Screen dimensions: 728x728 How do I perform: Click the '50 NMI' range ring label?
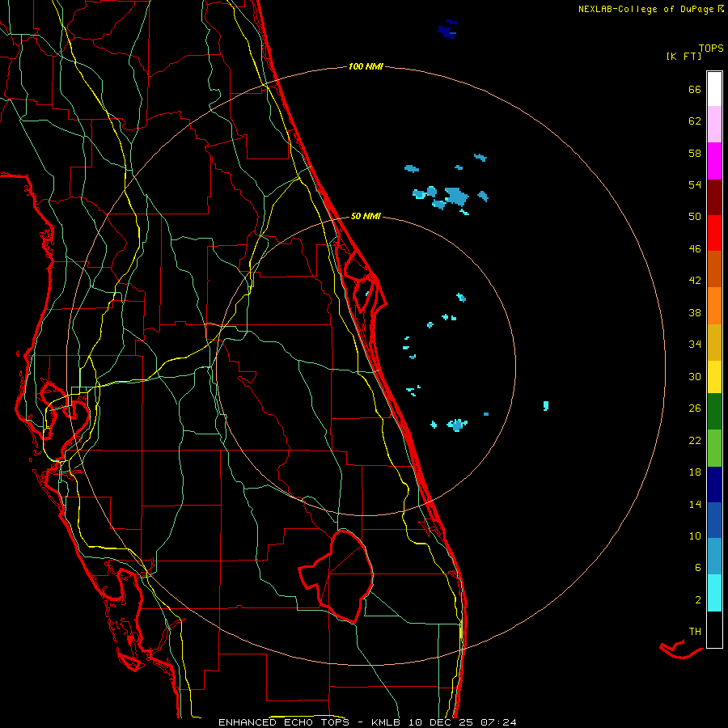[366, 216]
